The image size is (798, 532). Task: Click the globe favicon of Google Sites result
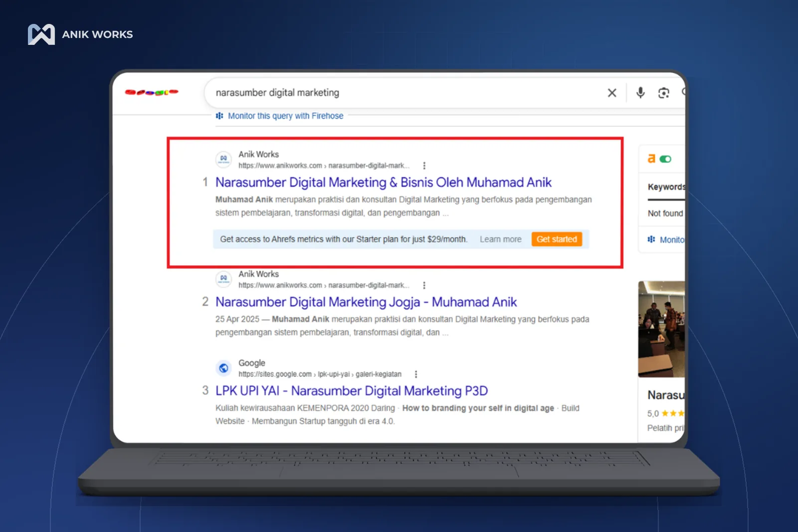(223, 368)
